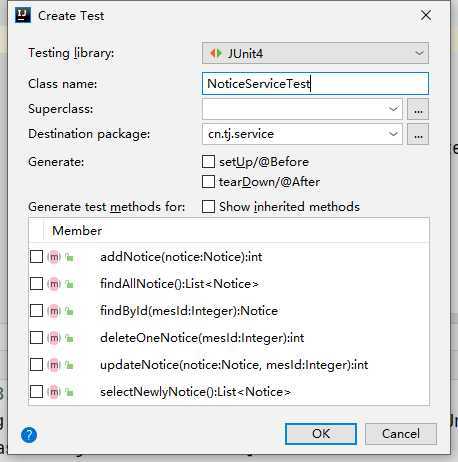Focus the Class name text field
This screenshot has height=462, width=458.
(315, 84)
